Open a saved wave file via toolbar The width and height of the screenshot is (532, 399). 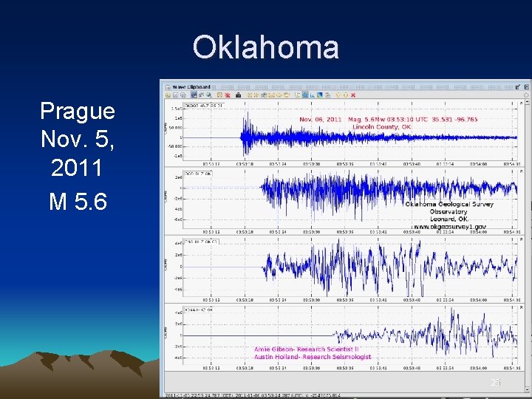[168, 95]
